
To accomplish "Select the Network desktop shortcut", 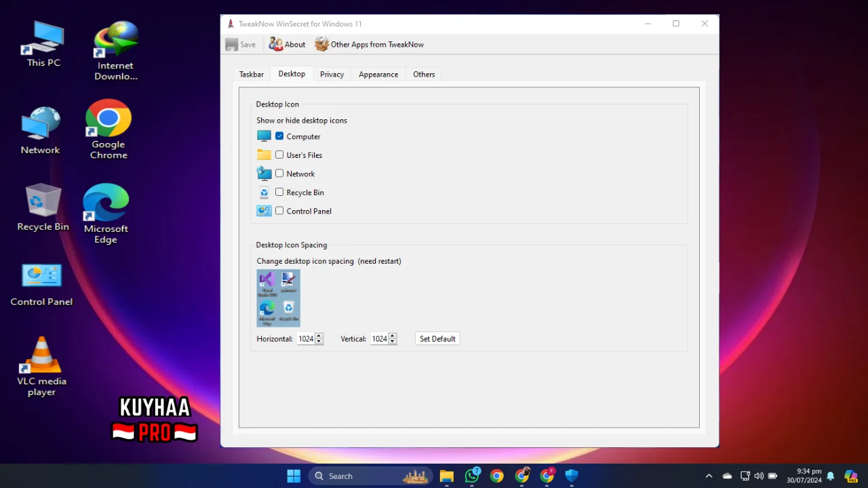I will 41,130.
